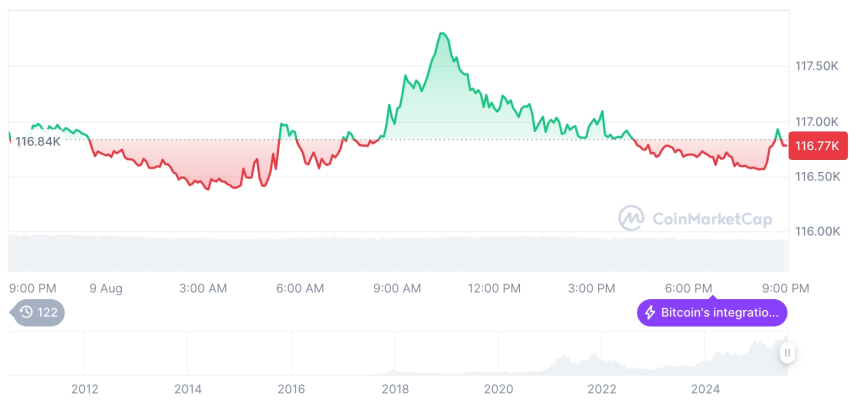The height and width of the screenshot is (401, 860).
Task: Select the 3:00 AM time axis label
Action: [203, 288]
